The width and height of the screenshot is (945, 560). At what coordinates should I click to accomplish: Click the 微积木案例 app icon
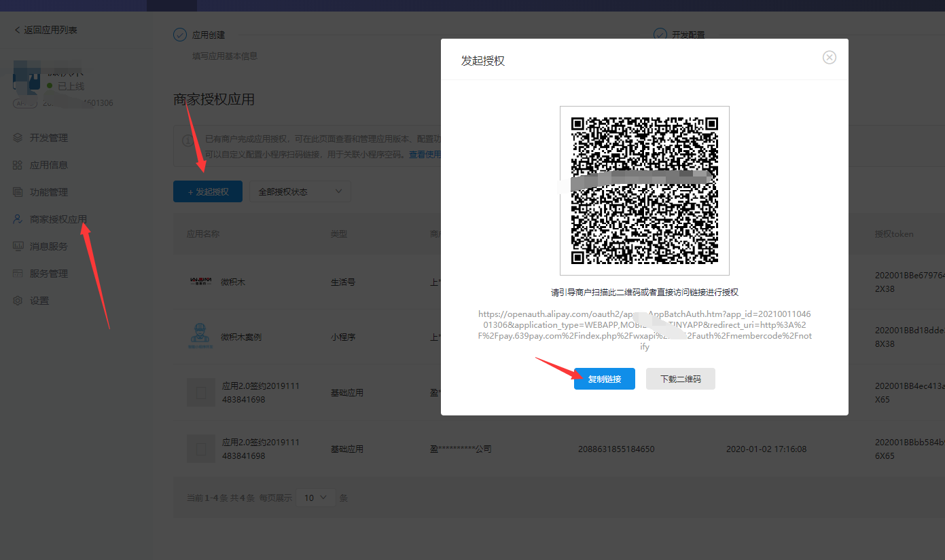(x=200, y=337)
